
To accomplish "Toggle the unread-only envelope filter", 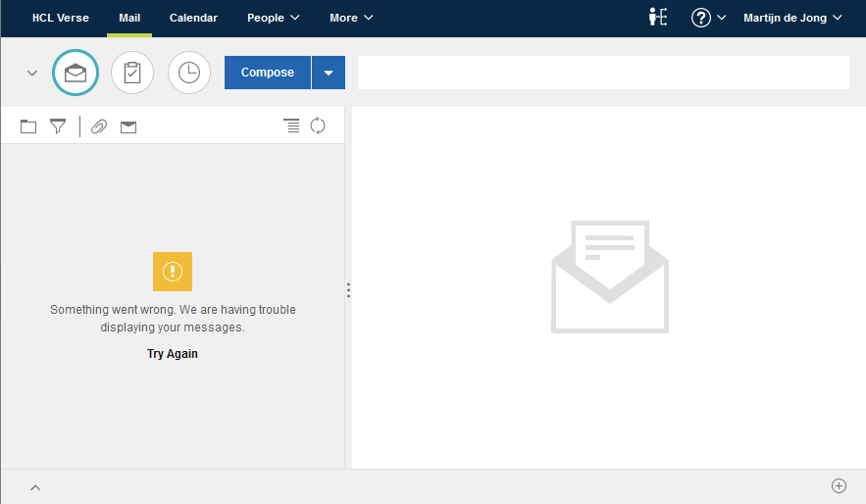I will pyautogui.click(x=128, y=126).
